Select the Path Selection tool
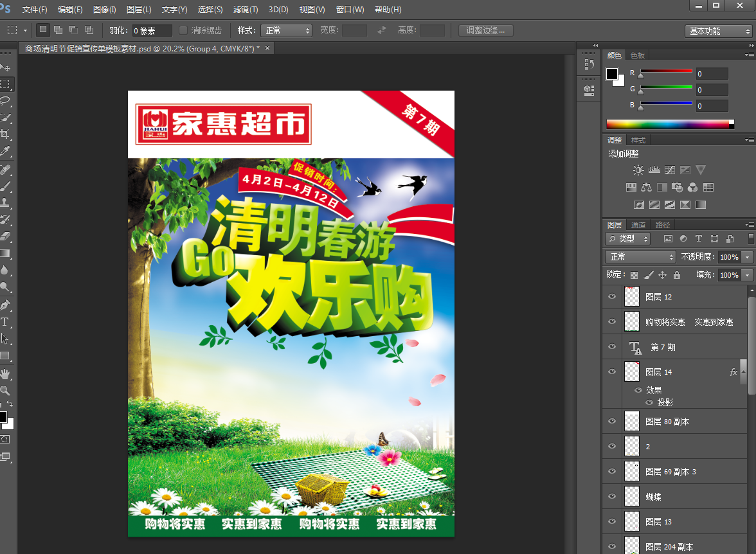The width and height of the screenshot is (756, 554). tap(5, 339)
